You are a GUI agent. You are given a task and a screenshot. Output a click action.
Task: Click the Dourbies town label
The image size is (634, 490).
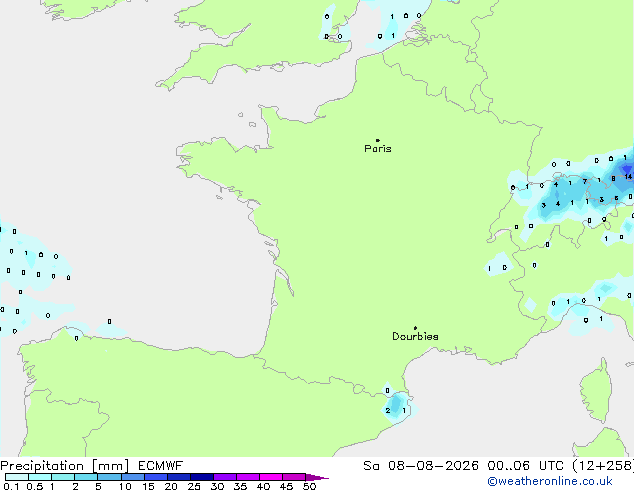point(415,336)
